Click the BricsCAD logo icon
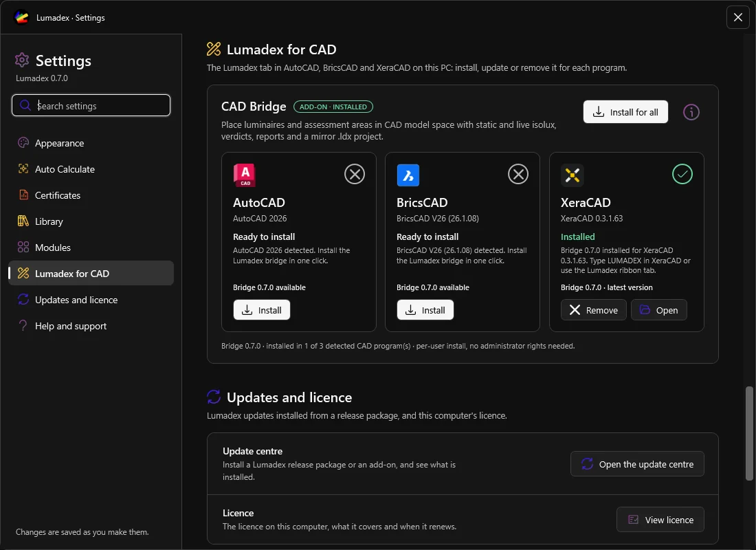756x550 pixels. [x=408, y=175]
